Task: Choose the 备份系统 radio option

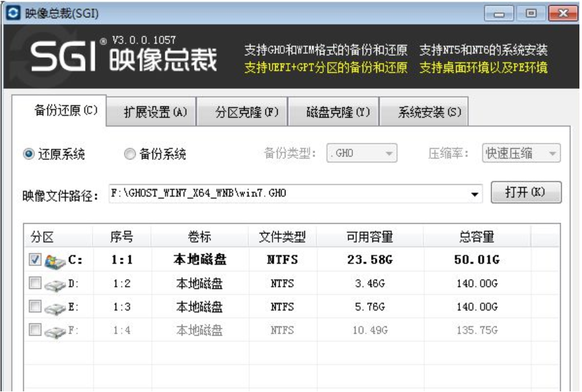Action: [129, 154]
